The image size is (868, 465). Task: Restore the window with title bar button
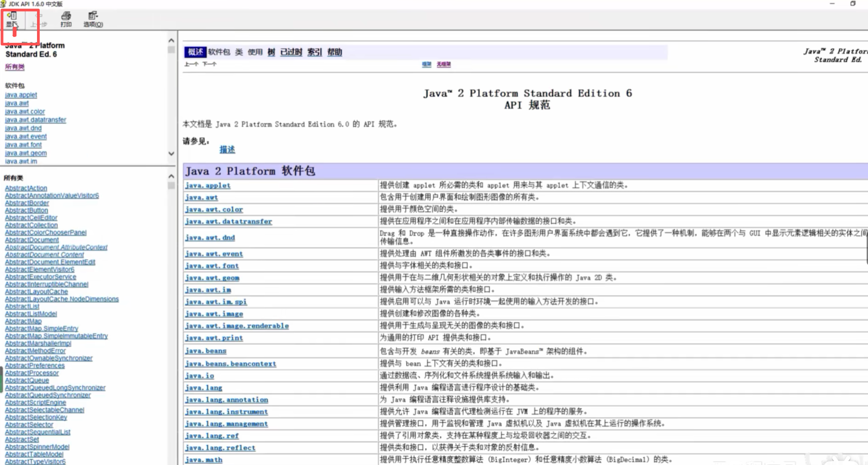853,4
